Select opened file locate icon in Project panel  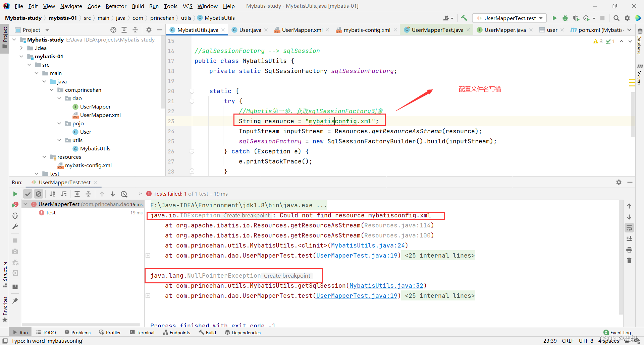113,30
